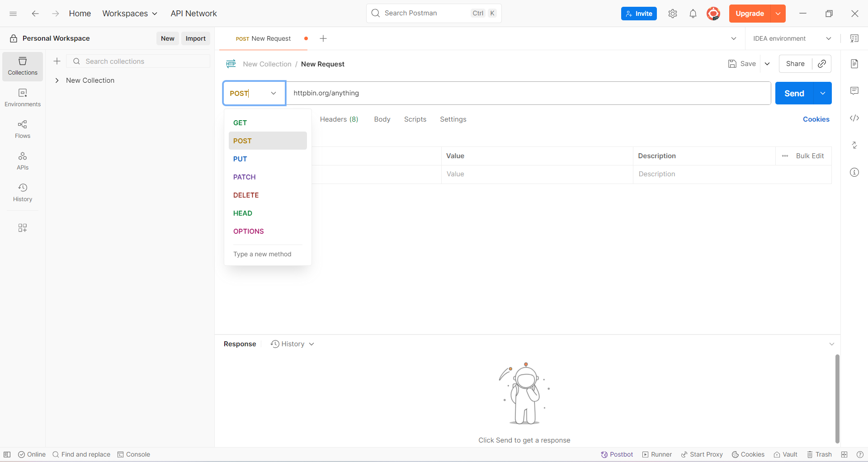The height and width of the screenshot is (462, 868).
Task: Open the notifications bell
Action: coord(693,14)
